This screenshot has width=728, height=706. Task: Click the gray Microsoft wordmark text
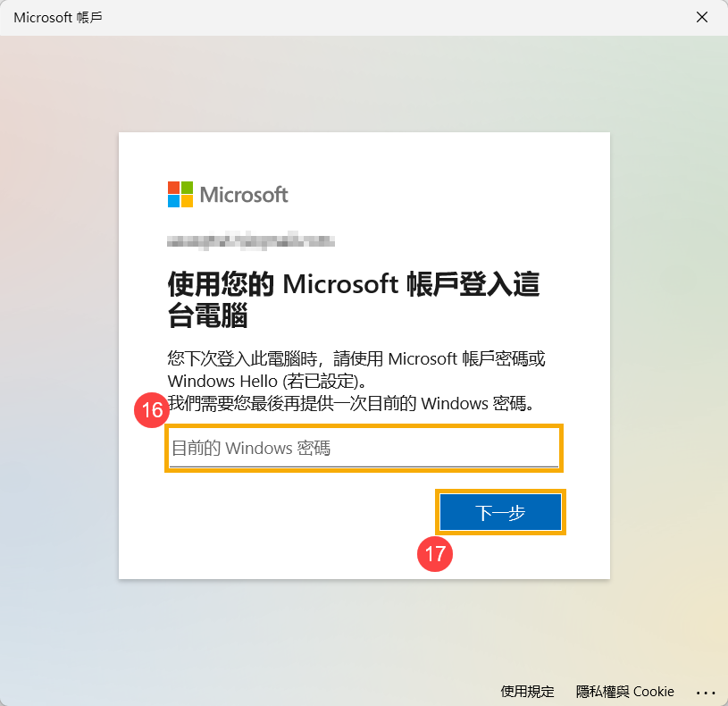[244, 195]
